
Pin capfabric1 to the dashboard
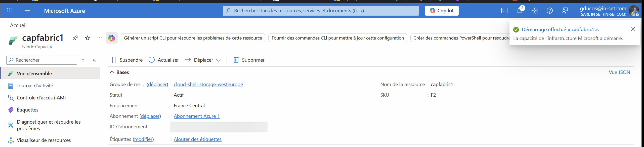coord(75,38)
